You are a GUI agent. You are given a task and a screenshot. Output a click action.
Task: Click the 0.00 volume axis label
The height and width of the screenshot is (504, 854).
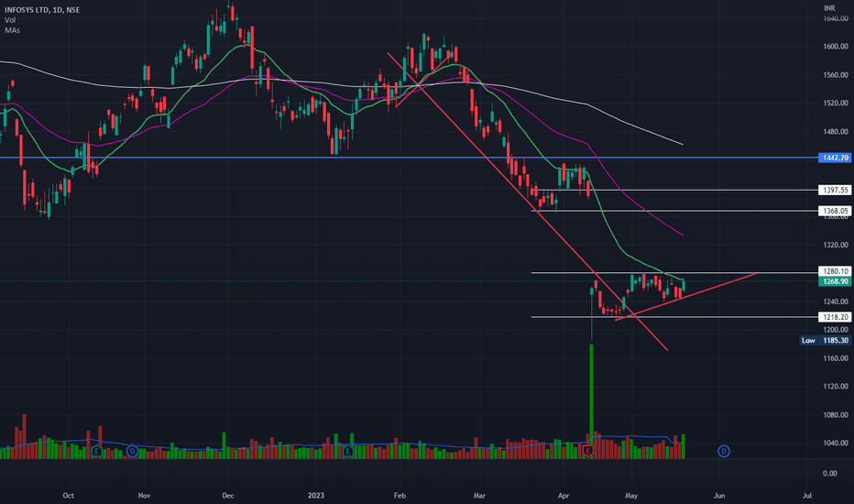pyautogui.click(x=830, y=474)
